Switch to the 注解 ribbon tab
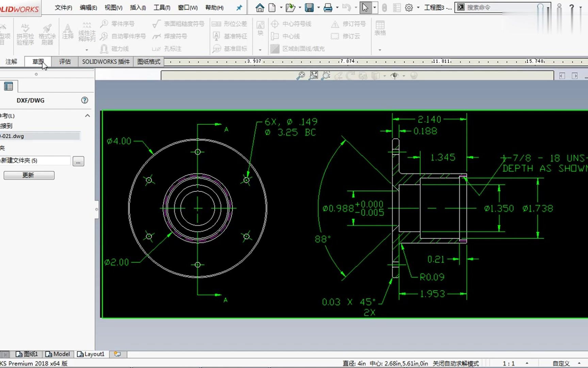 11,62
